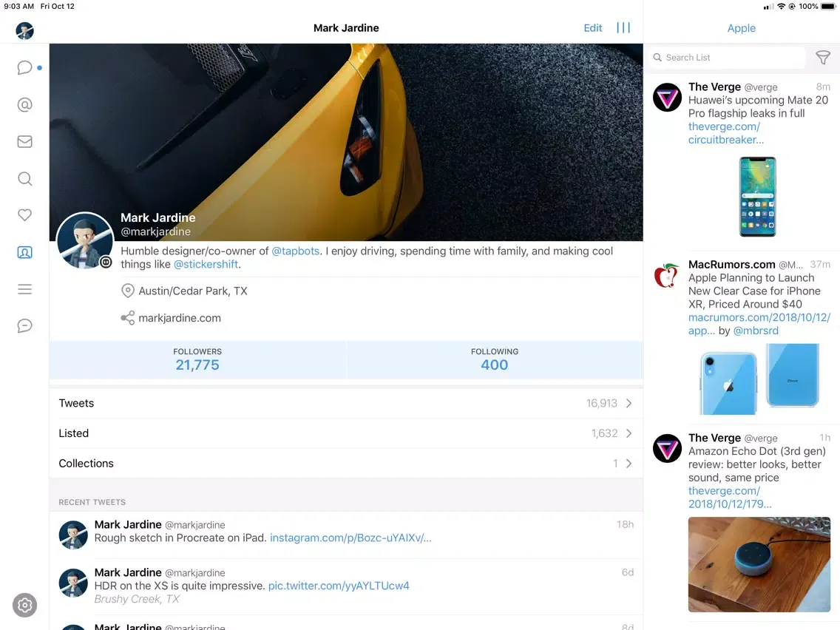
Task: Open theverge.com/2018/10/12/179 link
Action: click(x=730, y=498)
